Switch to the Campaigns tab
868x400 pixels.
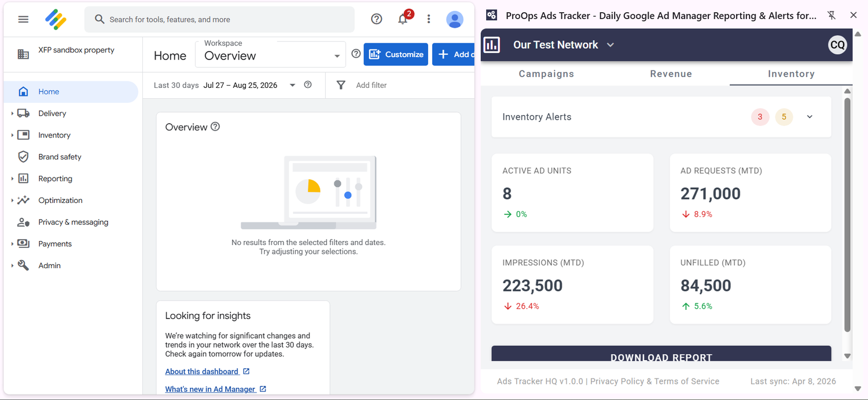pyautogui.click(x=546, y=73)
